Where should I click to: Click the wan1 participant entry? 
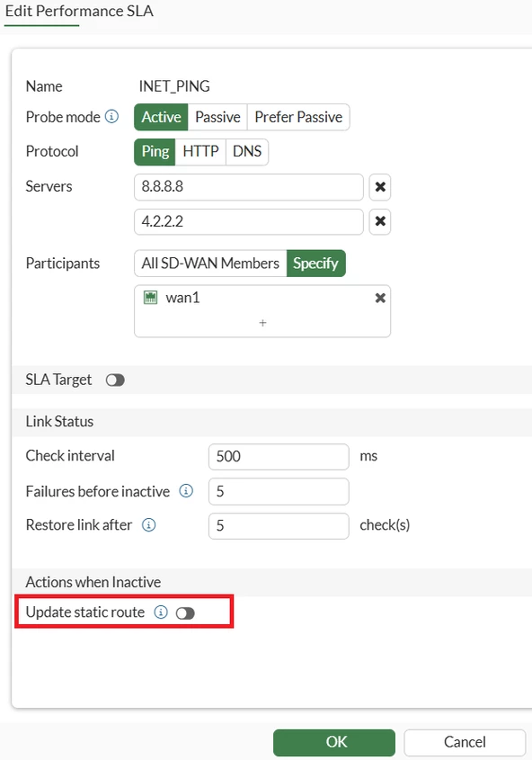(x=262, y=298)
